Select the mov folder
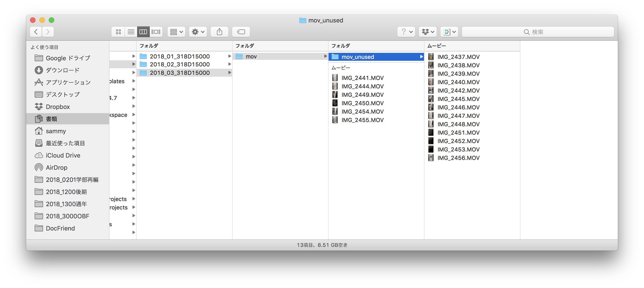The image size is (644, 288). (280, 56)
